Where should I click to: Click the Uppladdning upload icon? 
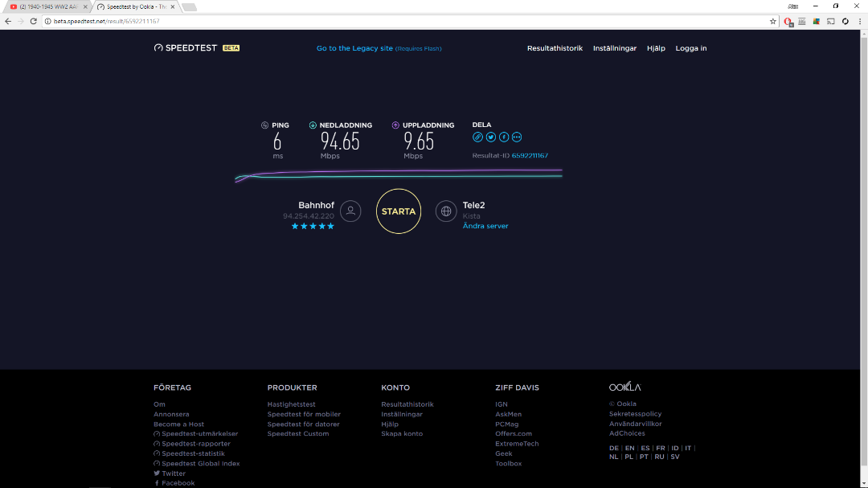[395, 125]
